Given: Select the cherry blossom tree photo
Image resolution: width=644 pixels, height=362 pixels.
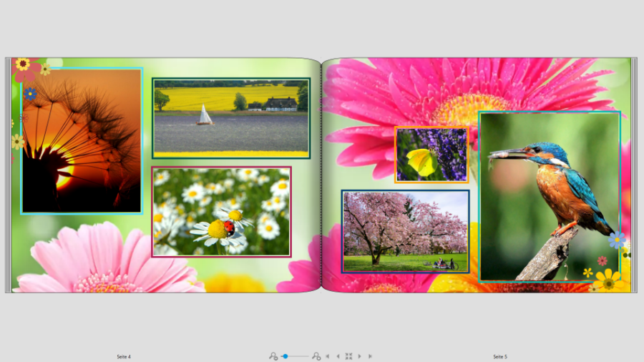Looking at the screenshot, I should pyautogui.click(x=406, y=232).
